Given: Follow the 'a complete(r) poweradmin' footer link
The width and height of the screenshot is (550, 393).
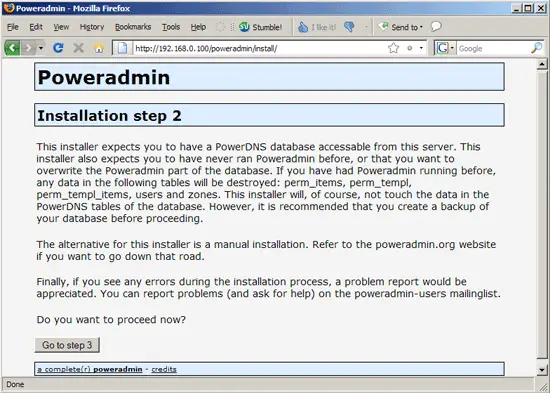Looking at the screenshot, I should point(90,369).
